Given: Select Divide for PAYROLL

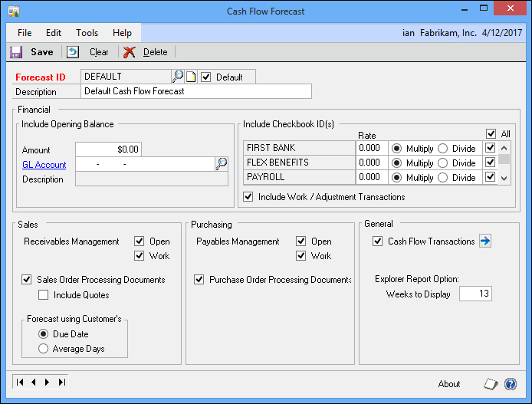Looking at the screenshot, I should click(443, 178).
